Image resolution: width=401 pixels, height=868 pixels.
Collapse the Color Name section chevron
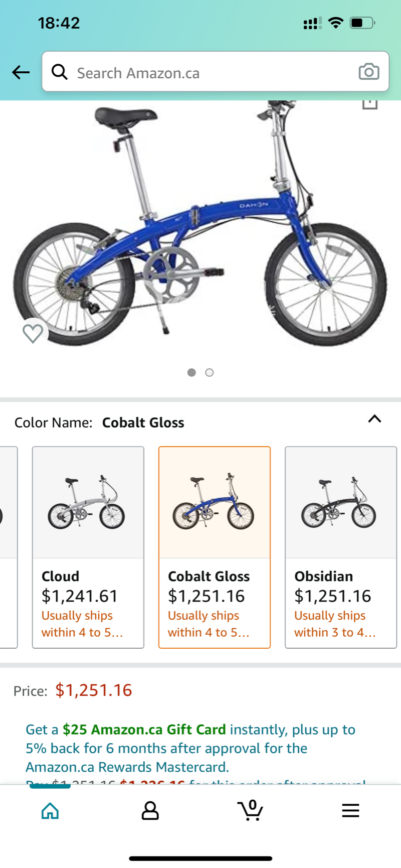(x=374, y=419)
